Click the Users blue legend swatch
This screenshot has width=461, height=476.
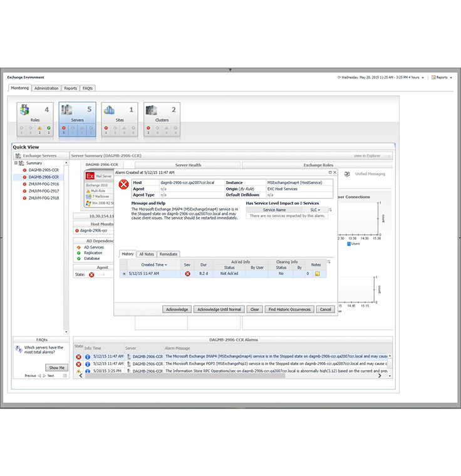point(349,244)
